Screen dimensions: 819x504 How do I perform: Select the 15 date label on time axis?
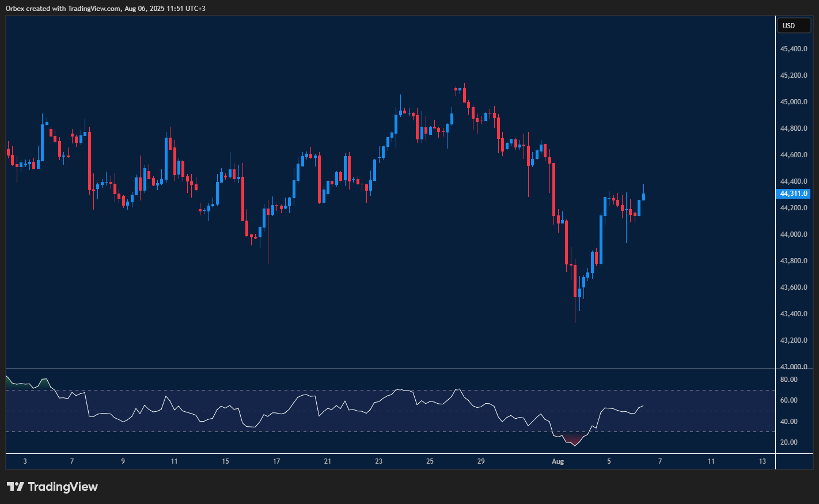click(225, 461)
